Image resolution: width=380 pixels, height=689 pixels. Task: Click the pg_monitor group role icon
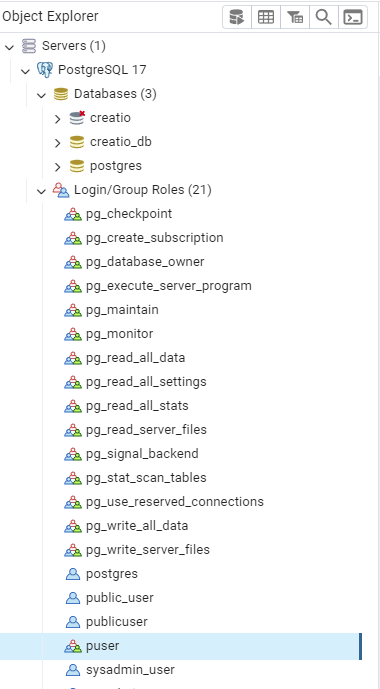pos(73,334)
